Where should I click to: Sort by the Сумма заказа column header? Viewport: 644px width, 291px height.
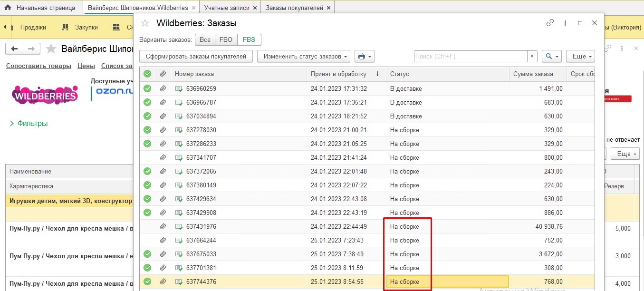[538, 74]
